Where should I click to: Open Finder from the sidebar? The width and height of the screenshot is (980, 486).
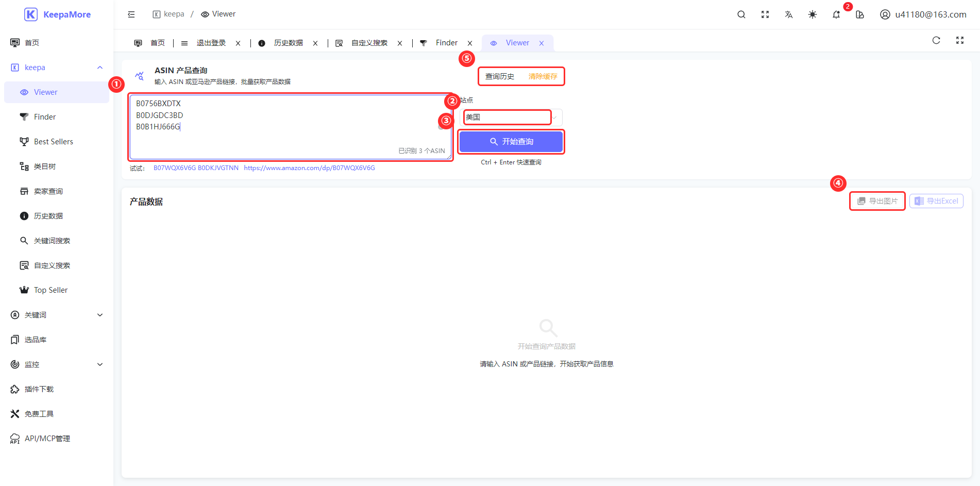tap(57, 117)
